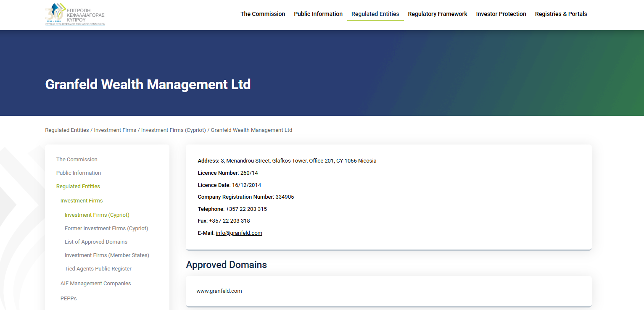
Task: Click the Licence Number 260/14 text
Action: [x=228, y=173]
